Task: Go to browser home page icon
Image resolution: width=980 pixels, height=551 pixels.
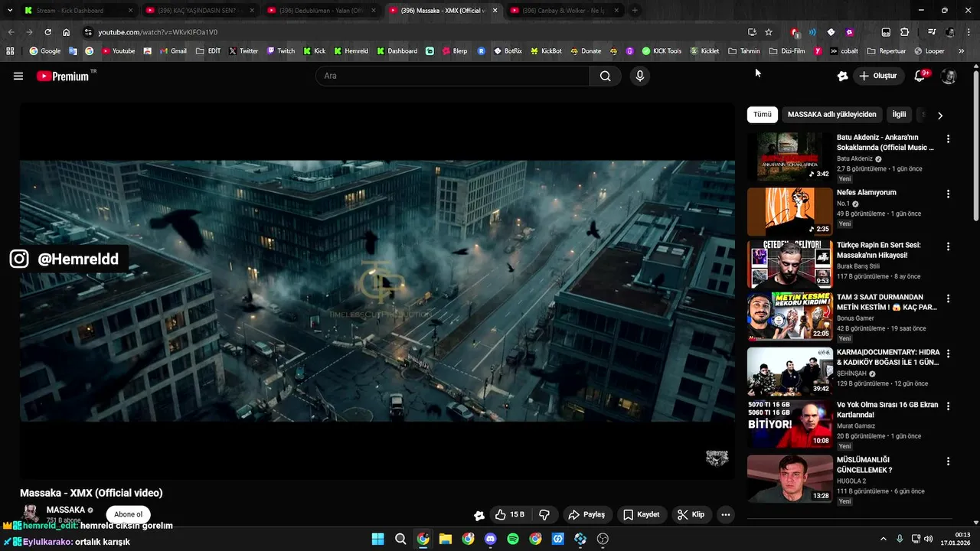Action: [67, 32]
